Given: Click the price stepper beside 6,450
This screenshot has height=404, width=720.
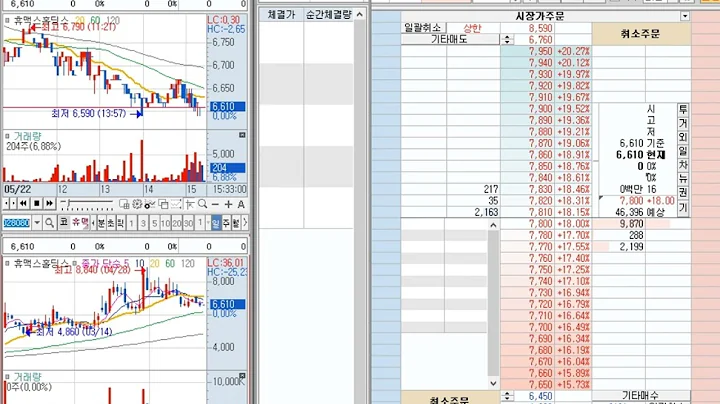Looking at the screenshot, I should click(x=507, y=396).
